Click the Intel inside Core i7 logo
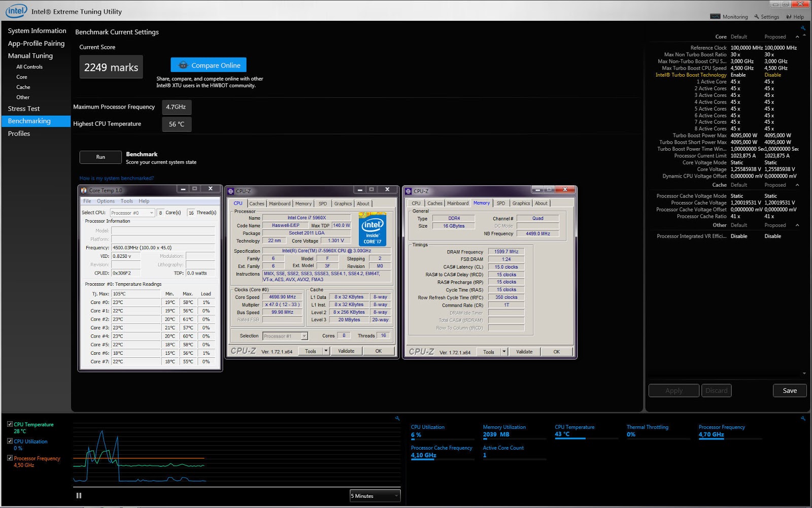812x508 pixels. coord(373,229)
